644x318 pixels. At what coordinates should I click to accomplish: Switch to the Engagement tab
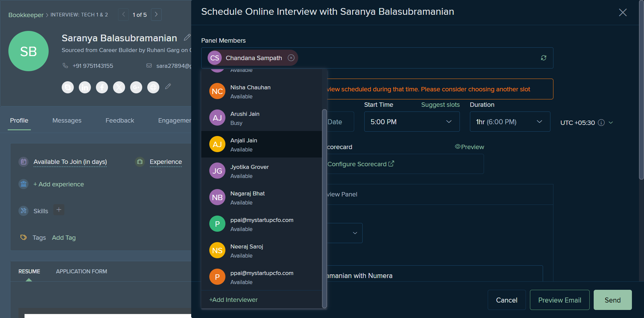(174, 120)
